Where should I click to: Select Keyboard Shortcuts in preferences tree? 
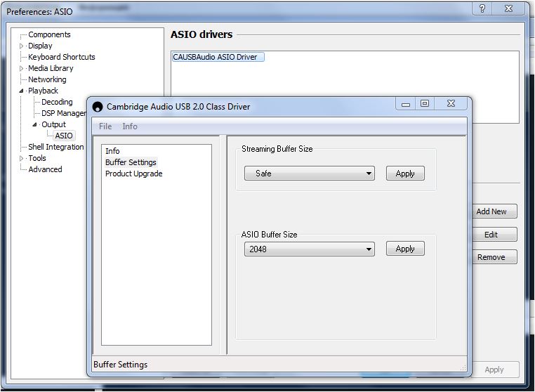tap(61, 57)
